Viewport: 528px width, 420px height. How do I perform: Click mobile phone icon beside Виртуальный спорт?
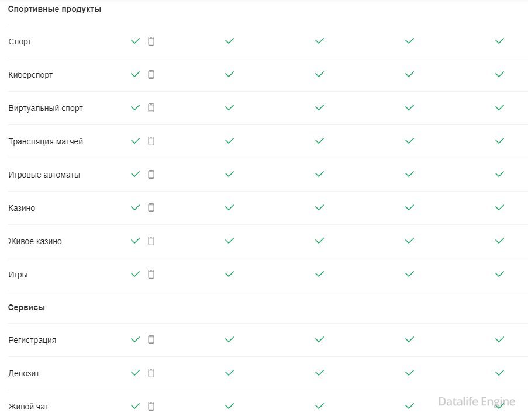pyautogui.click(x=151, y=108)
